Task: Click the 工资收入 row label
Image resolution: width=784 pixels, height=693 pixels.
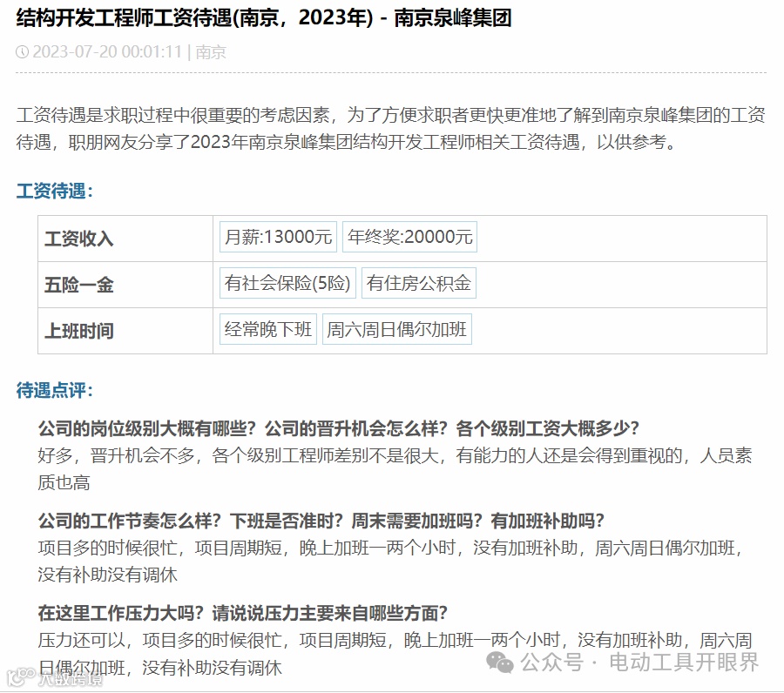Action: pos(79,239)
